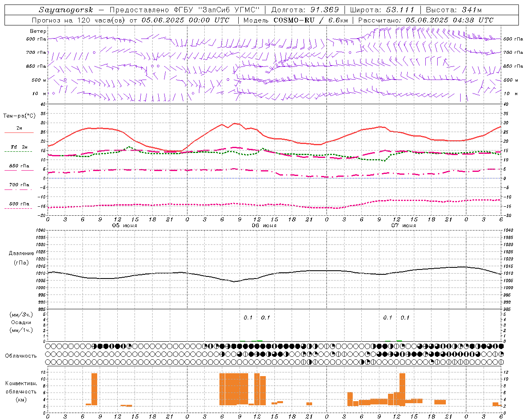Screen dimensions: 525x420
Task: Click the 'Облачность' cloudiness row label
Action: point(21,356)
